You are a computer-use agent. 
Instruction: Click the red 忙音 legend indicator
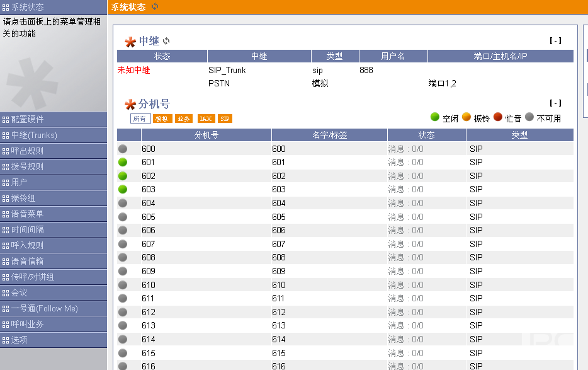[498, 117]
